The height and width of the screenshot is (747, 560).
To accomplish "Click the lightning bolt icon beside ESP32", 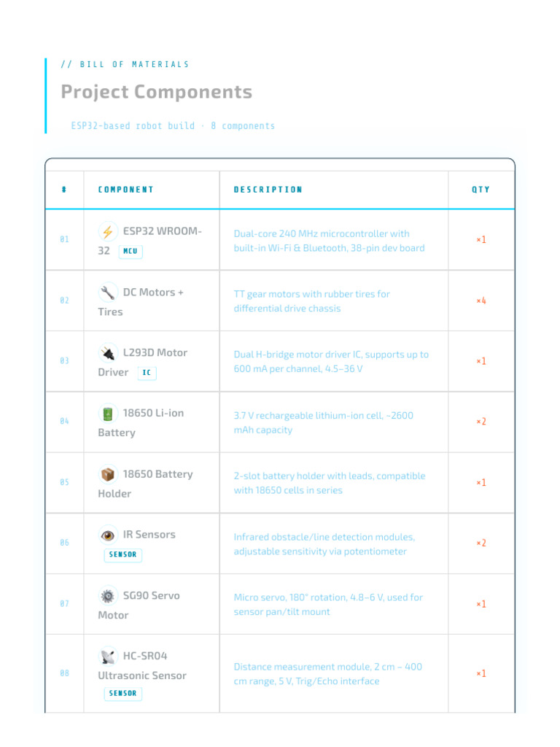I will 108,231.
